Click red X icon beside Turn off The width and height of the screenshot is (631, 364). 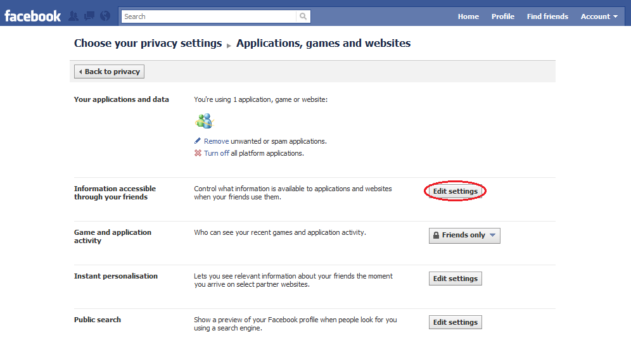(198, 153)
